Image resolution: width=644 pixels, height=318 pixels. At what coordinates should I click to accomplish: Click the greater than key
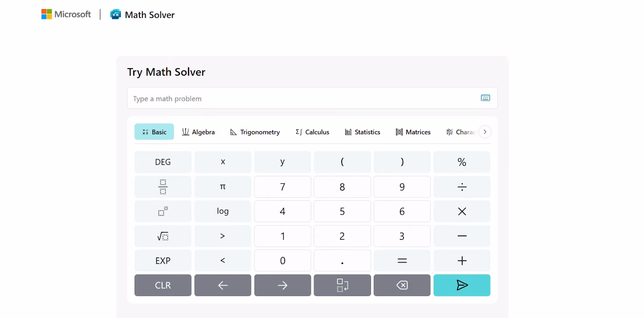pos(223,236)
